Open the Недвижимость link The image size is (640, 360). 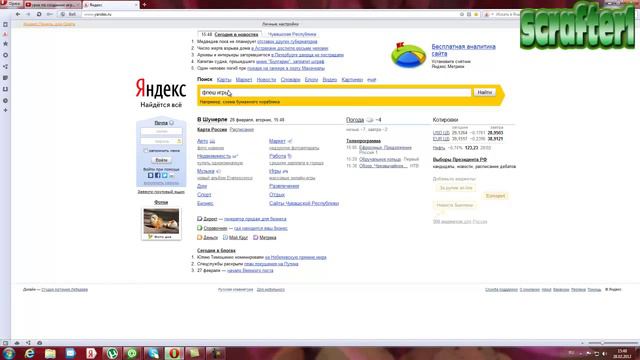coord(214,156)
